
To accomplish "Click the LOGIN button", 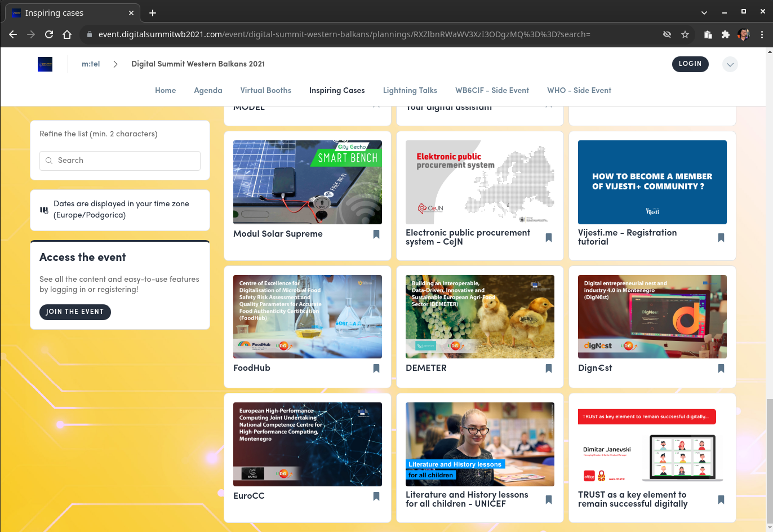I will click(x=690, y=64).
